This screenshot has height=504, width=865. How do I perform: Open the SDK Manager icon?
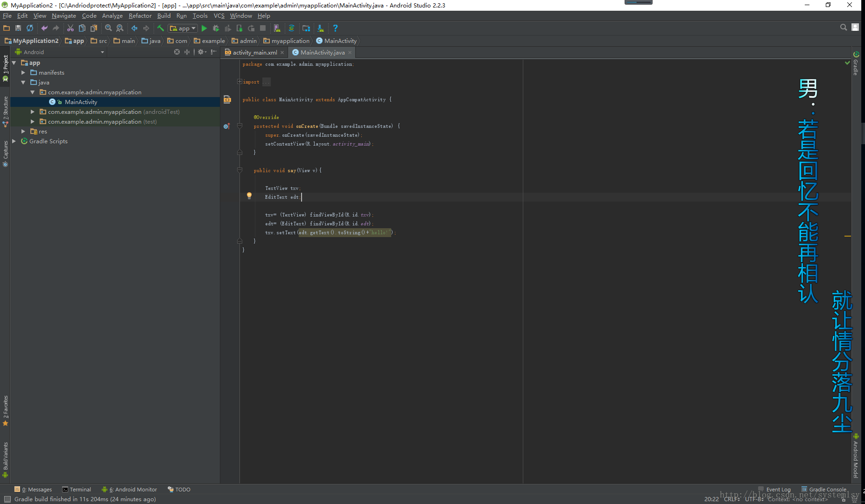[x=321, y=28]
